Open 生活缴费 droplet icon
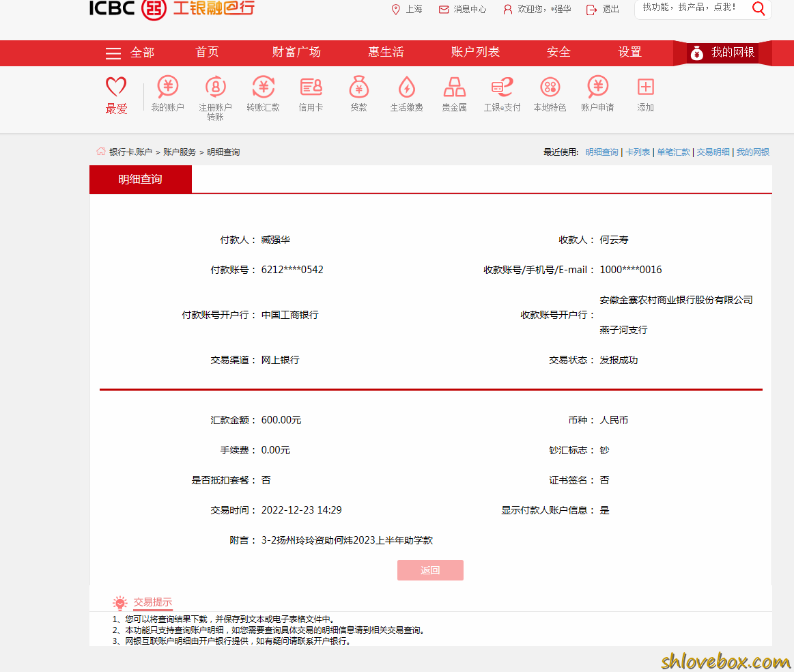 point(407,87)
